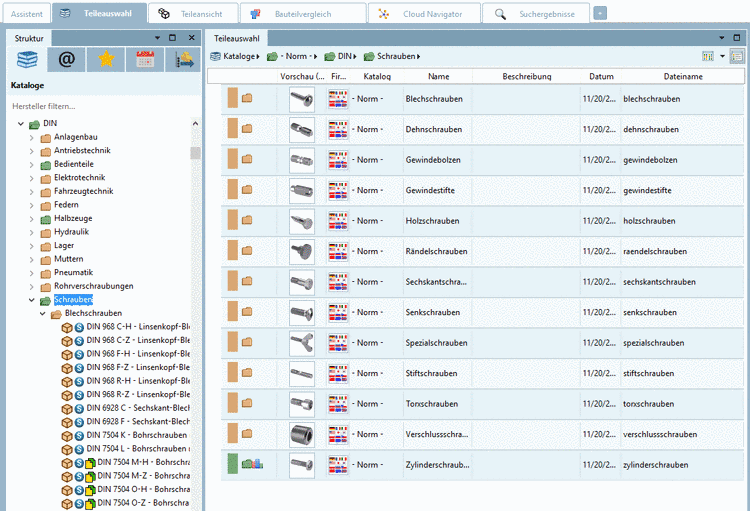750x511 pixels.
Task: Click the Rändelschrauben preview thumbnail
Action: pos(302,252)
